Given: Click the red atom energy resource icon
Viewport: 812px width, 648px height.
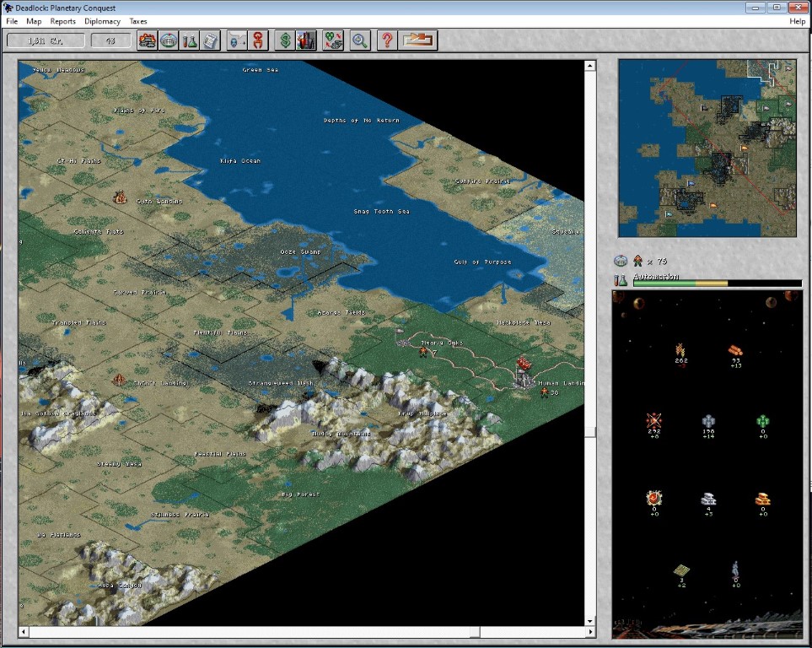Looking at the screenshot, I should [x=654, y=420].
